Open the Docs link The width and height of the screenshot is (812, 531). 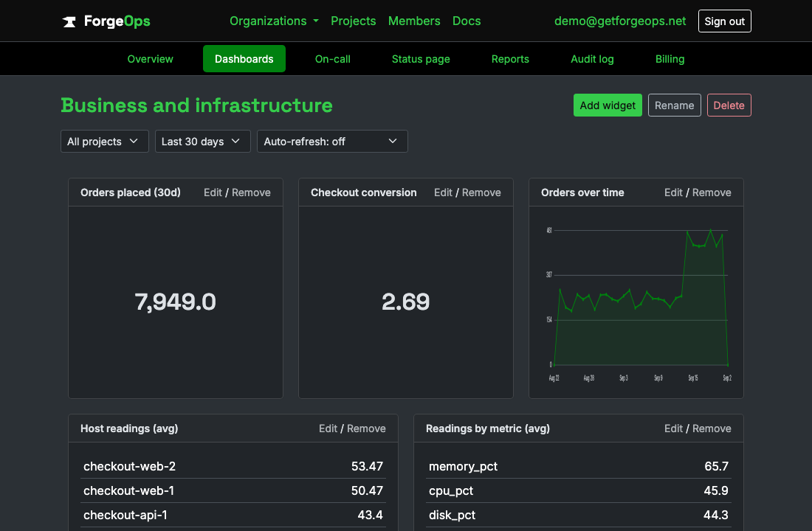click(467, 21)
